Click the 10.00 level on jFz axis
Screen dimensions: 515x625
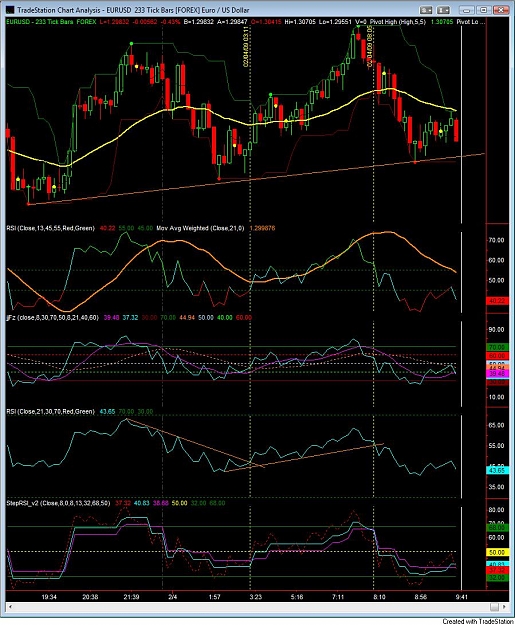pyautogui.click(x=496, y=397)
